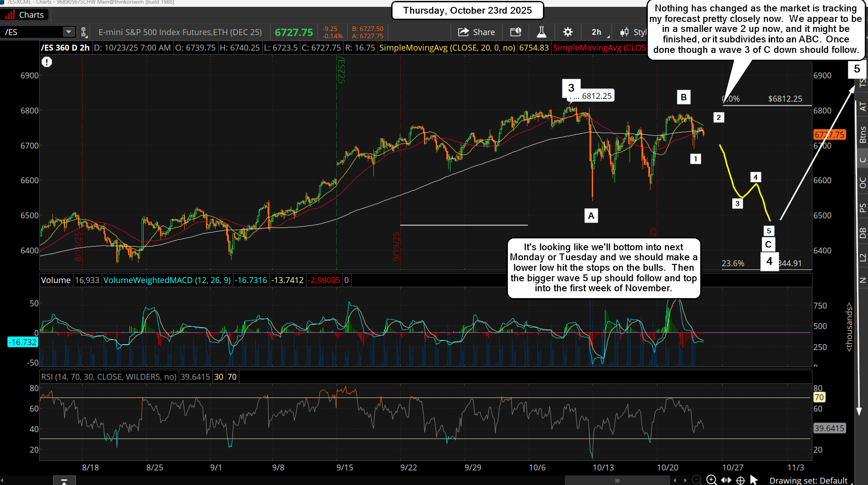Click the exclamation notification bubble on chart
This screenshot has height=485, width=868.
point(46,62)
